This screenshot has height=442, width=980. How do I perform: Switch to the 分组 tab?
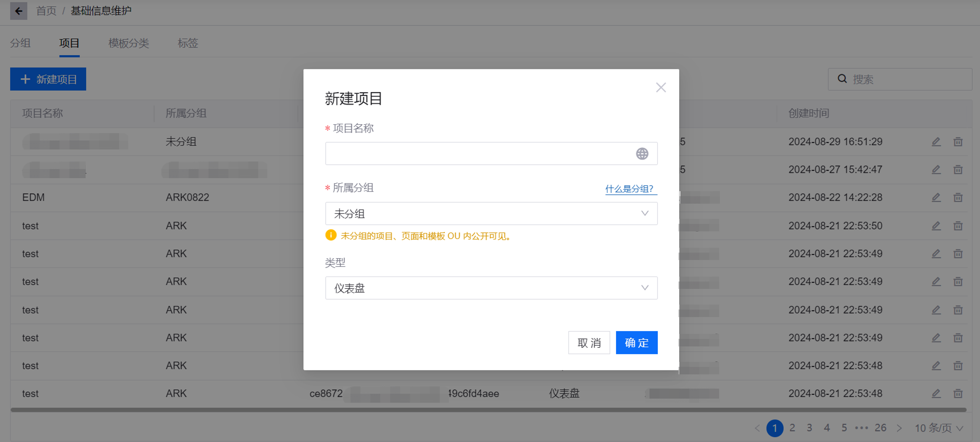[x=20, y=43]
